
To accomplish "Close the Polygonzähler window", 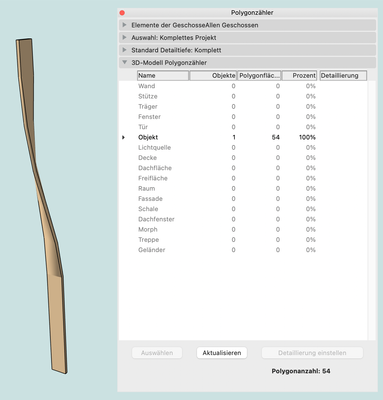I will [x=122, y=13].
